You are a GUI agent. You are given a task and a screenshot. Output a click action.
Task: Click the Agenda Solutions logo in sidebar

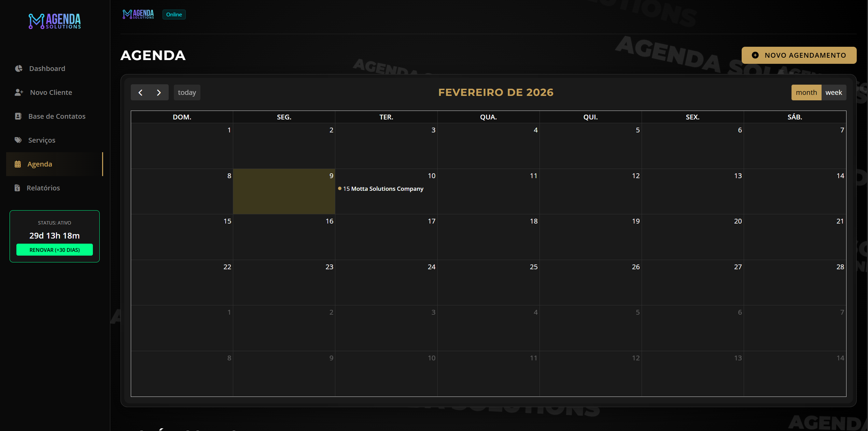coord(54,21)
